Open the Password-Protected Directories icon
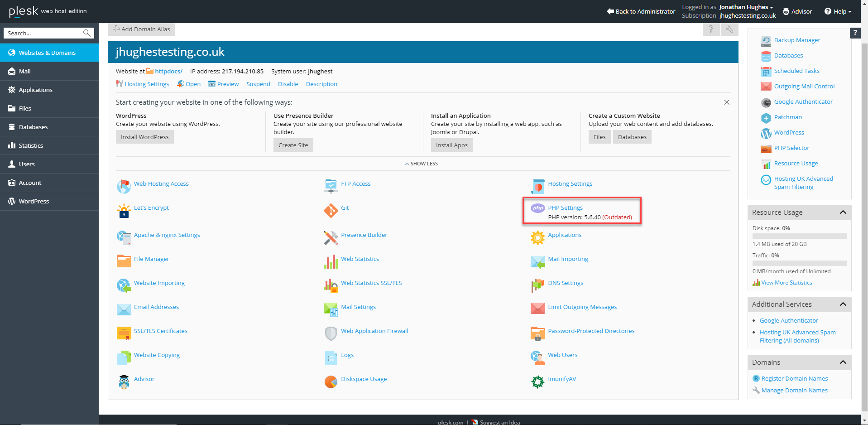This screenshot has height=425, width=868. point(538,333)
